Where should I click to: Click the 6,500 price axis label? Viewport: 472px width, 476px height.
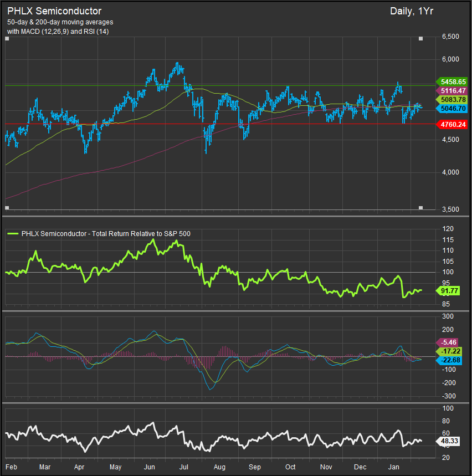click(450, 37)
